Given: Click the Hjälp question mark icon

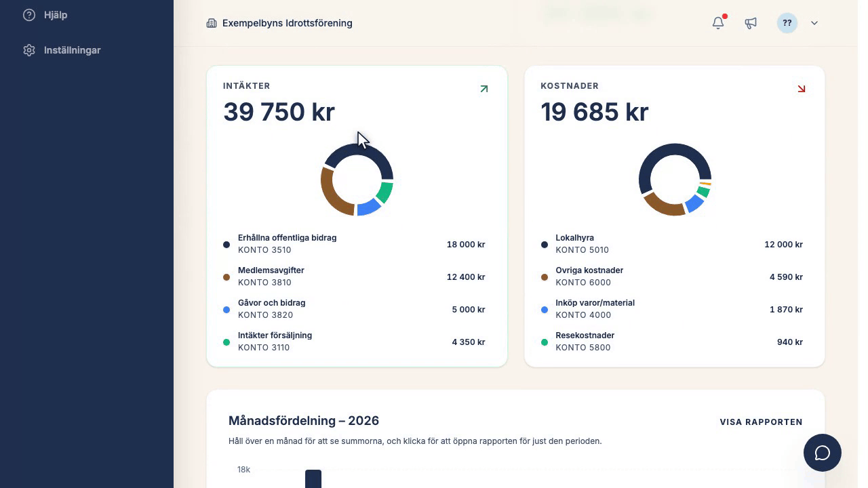Looking at the screenshot, I should click(x=29, y=15).
